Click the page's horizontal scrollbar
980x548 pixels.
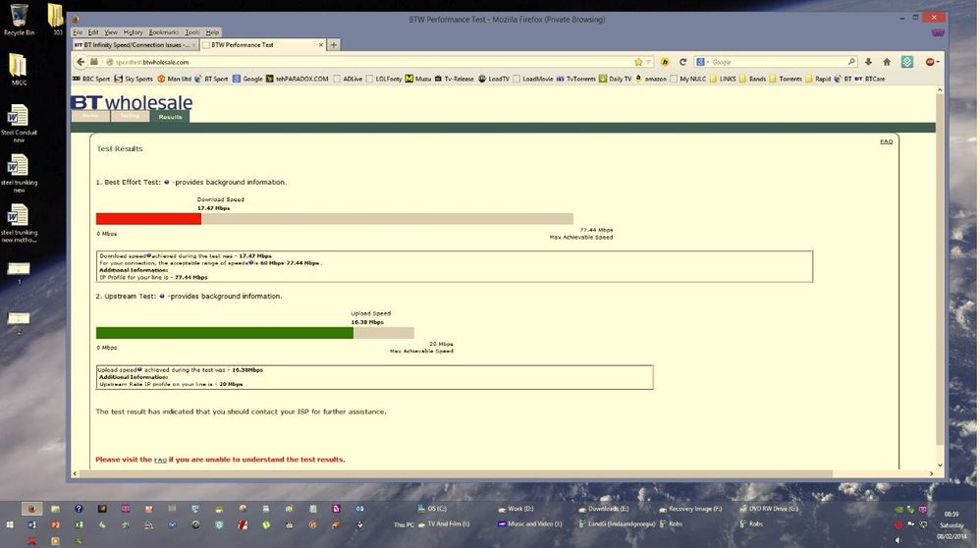pyautogui.click(x=457, y=474)
